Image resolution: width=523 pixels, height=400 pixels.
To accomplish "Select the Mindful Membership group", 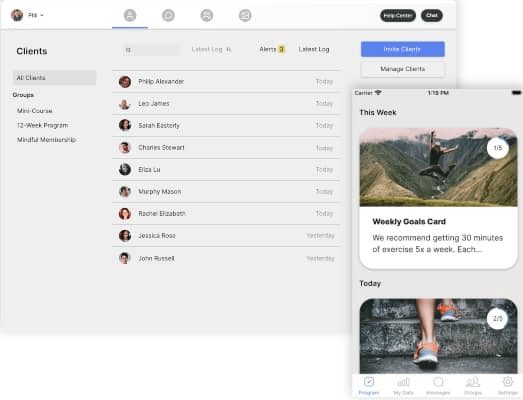I will pos(46,140).
